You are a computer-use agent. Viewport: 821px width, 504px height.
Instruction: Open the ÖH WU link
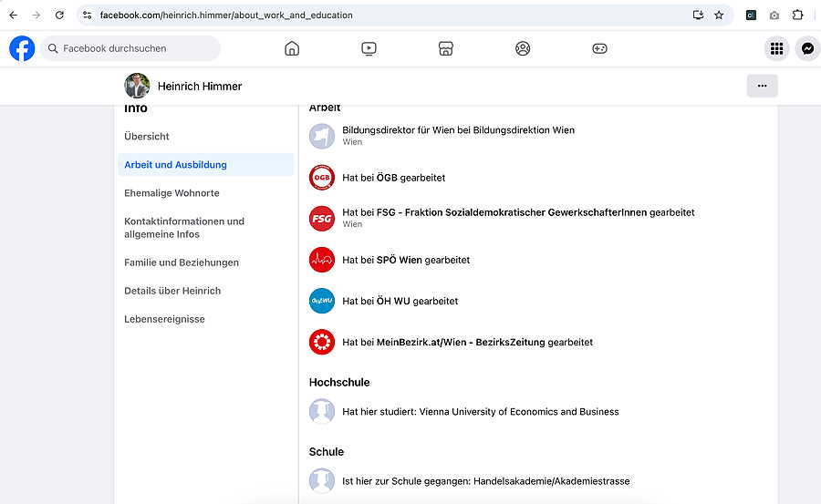393,301
